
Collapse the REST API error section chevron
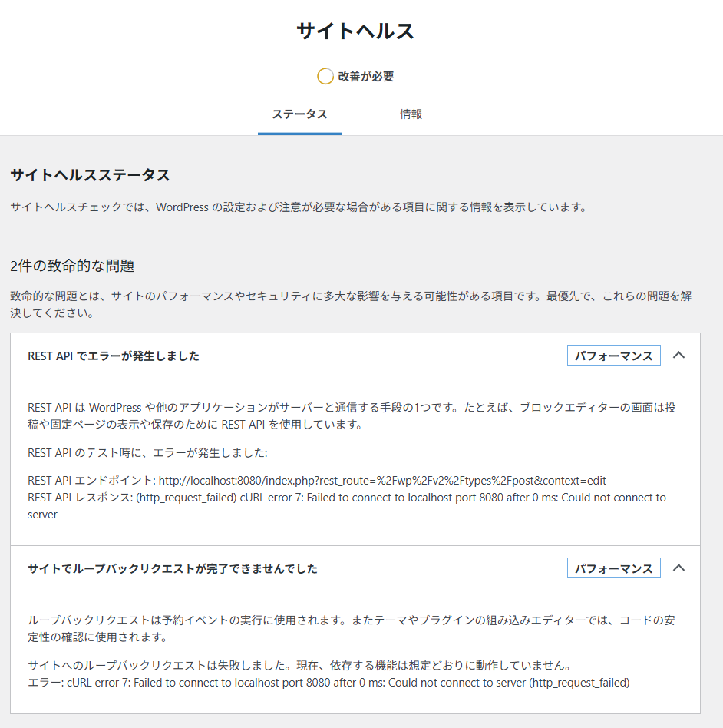(678, 356)
